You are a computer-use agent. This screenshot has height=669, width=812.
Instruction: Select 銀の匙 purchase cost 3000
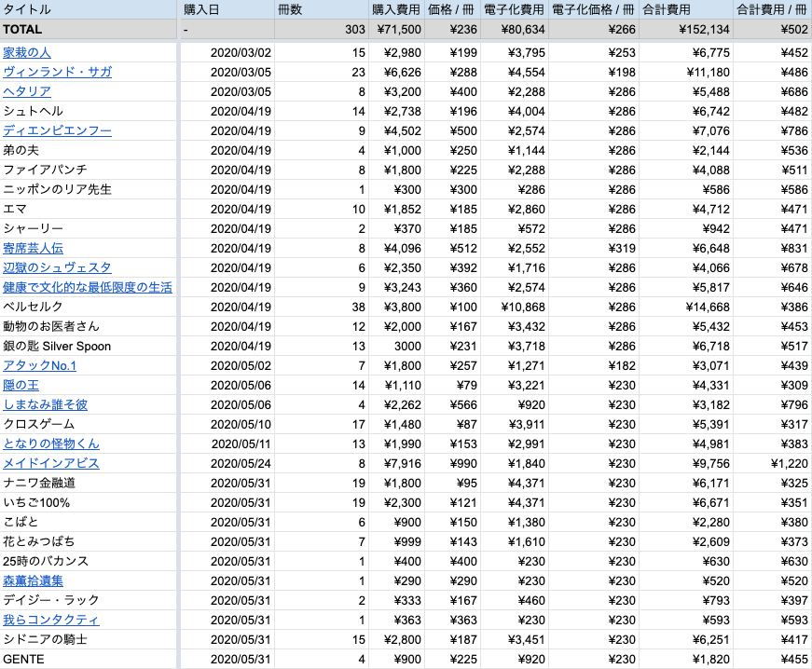(397, 346)
